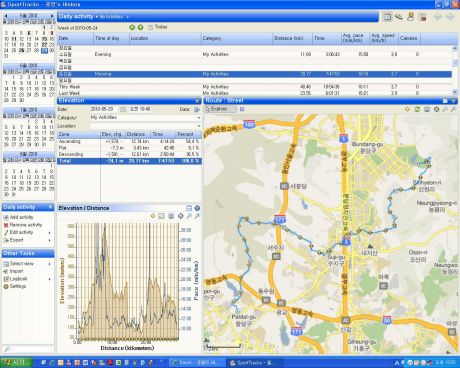Click the greyed back arrow in top toolbar
Screen dimensions: 460x368
pos(438,17)
